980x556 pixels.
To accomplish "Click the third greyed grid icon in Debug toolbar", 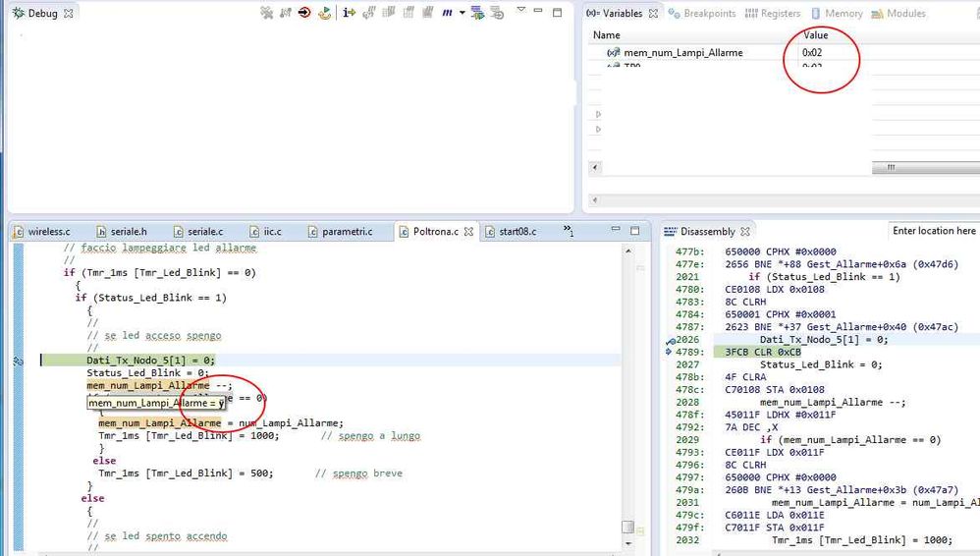I will point(427,13).
